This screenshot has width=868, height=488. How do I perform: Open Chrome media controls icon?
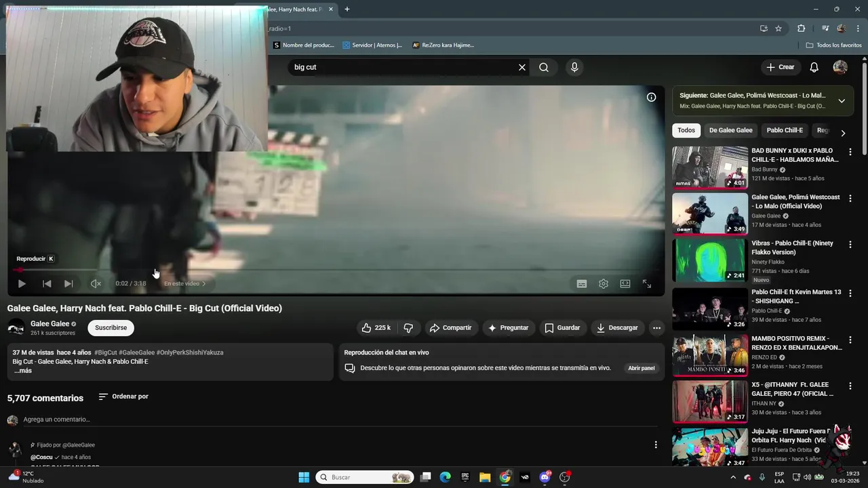pos(825,28)
